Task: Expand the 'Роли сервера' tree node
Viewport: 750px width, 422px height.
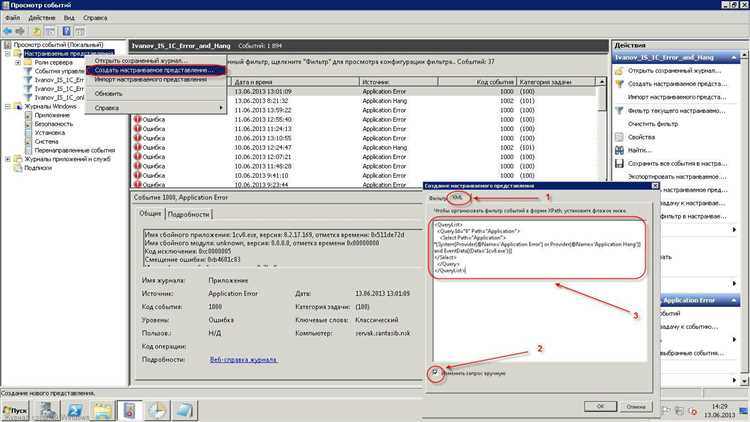Action: tap(18, 62)
